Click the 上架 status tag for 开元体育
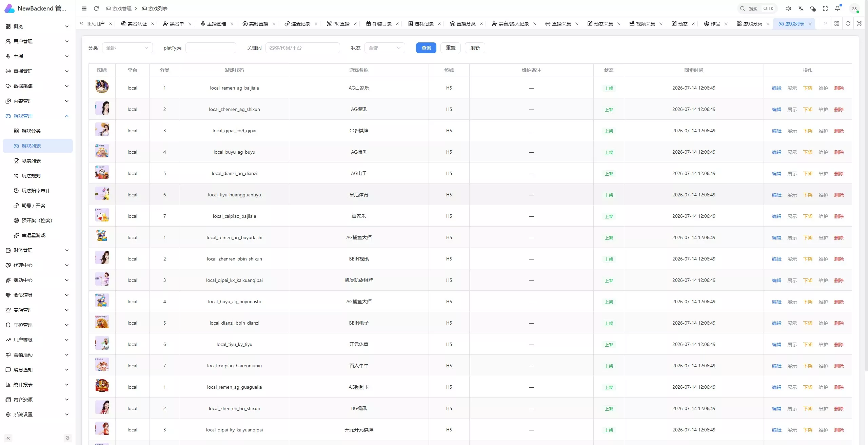Screen dimensions: 868x445 pyautogui.click(x=609, y=345)
